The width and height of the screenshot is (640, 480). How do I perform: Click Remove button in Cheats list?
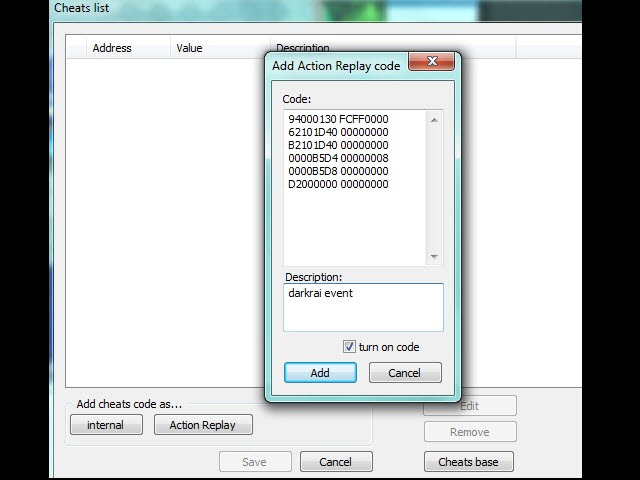pos(470,432)
